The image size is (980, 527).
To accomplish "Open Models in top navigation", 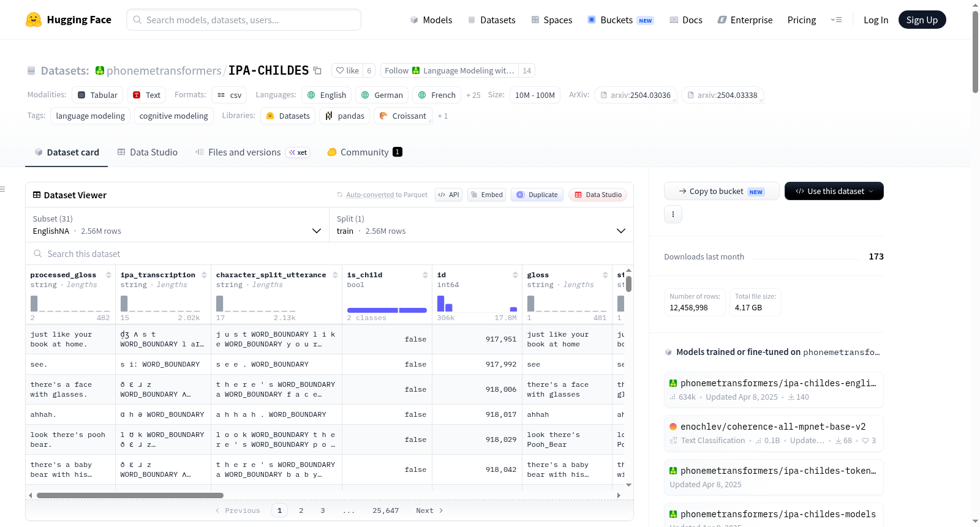I will click(x=431, y=20).
